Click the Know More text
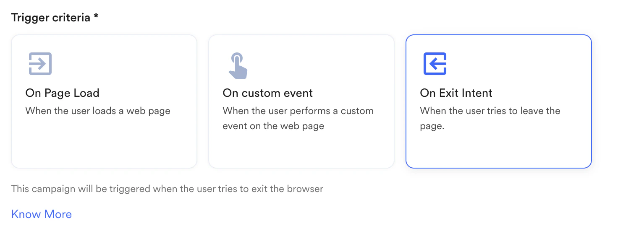 tap(41, 214)
